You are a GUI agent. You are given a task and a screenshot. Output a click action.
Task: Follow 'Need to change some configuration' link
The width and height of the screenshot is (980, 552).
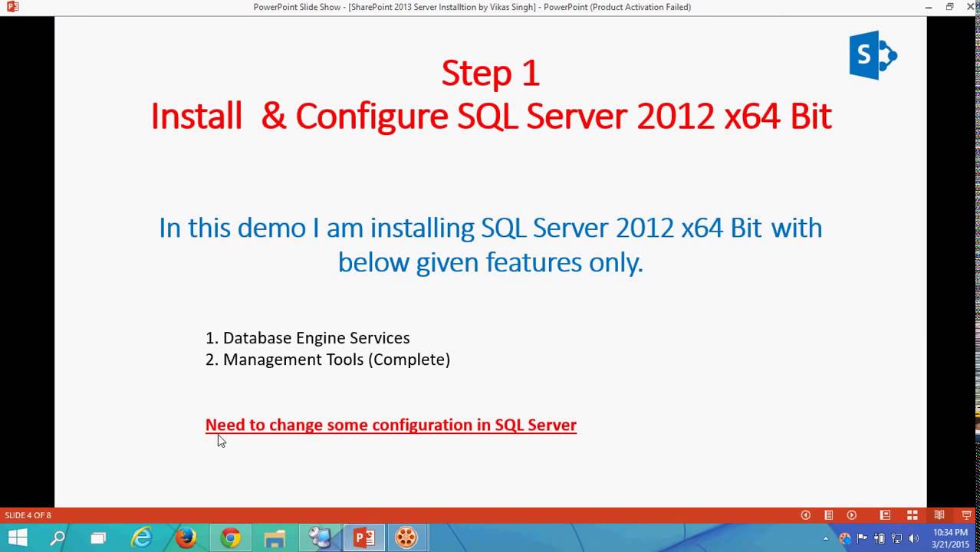click(390, 425)
